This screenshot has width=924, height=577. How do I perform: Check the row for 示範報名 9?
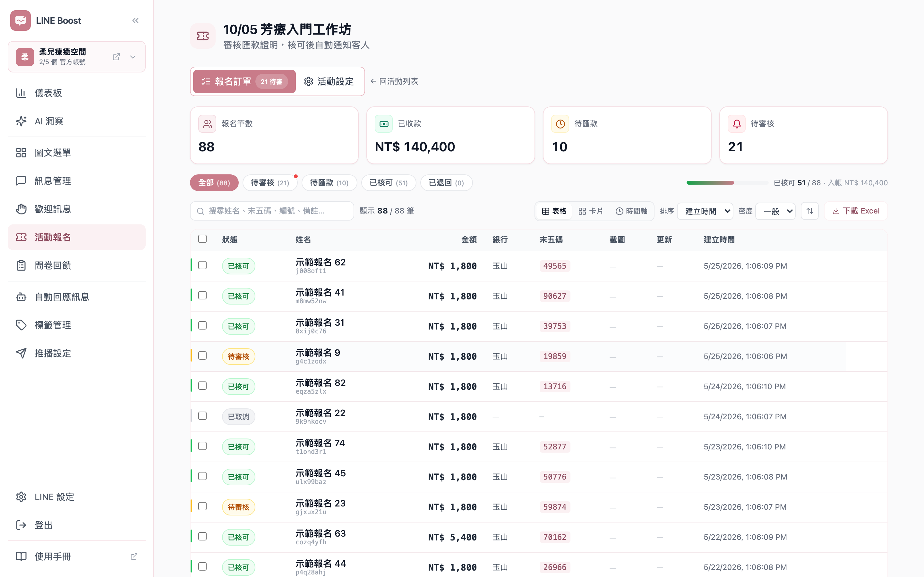(x=202, y=356)
